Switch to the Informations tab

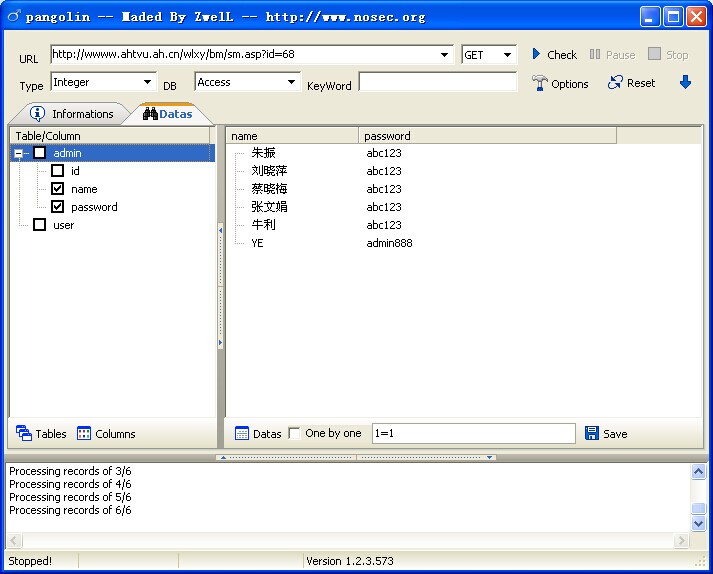72,114
